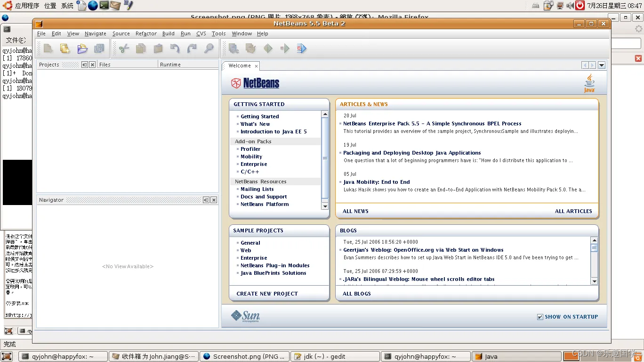
Task: Switch to the Runtime tab
Action: pyautogui.click(x=170, y=65)
